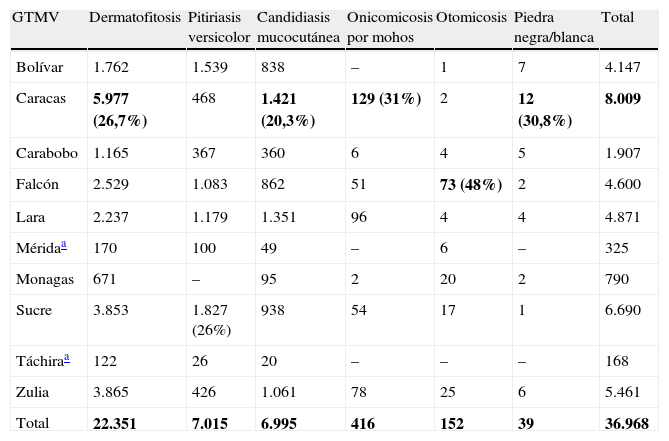
Task: Click the Onicomicosis por mohos header
Action: pos(389,27)
